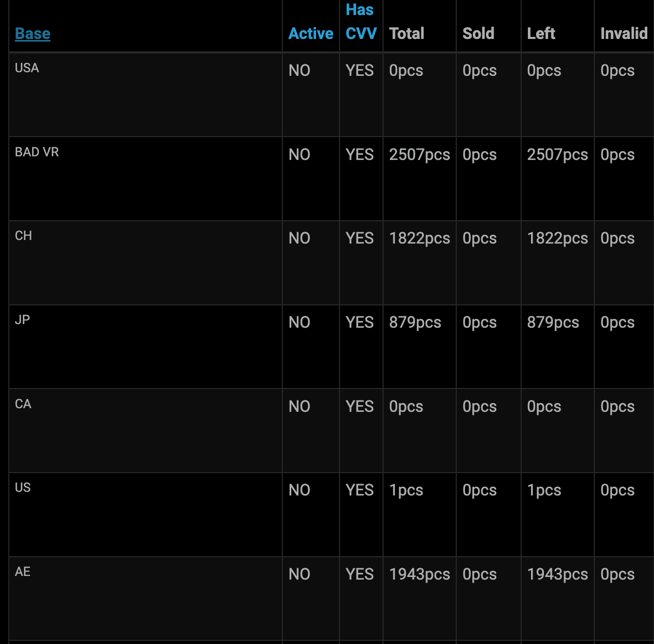Click the Sold column header
Image resolution: width=654 pixels, height=644 pixels.
click(478, 34)
